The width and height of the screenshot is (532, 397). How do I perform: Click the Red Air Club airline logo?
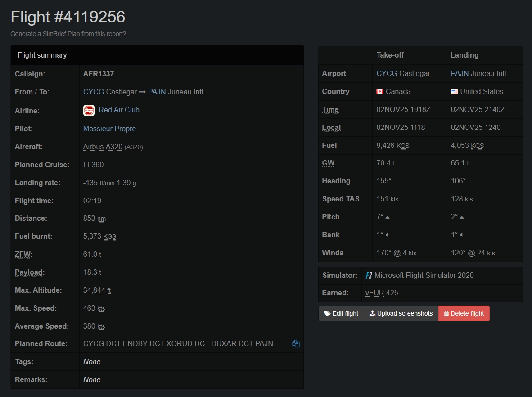click(89, 110)
